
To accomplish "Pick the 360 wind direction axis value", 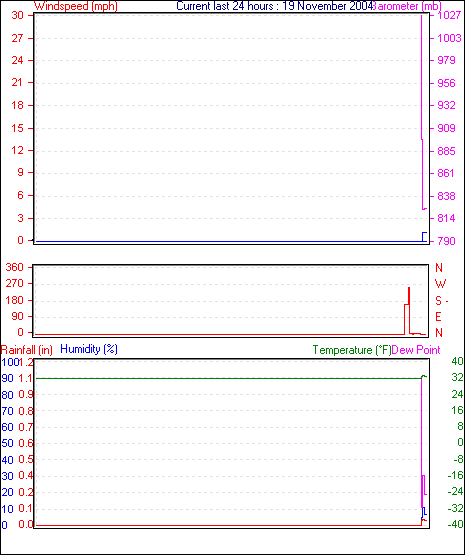I will 15,267.
